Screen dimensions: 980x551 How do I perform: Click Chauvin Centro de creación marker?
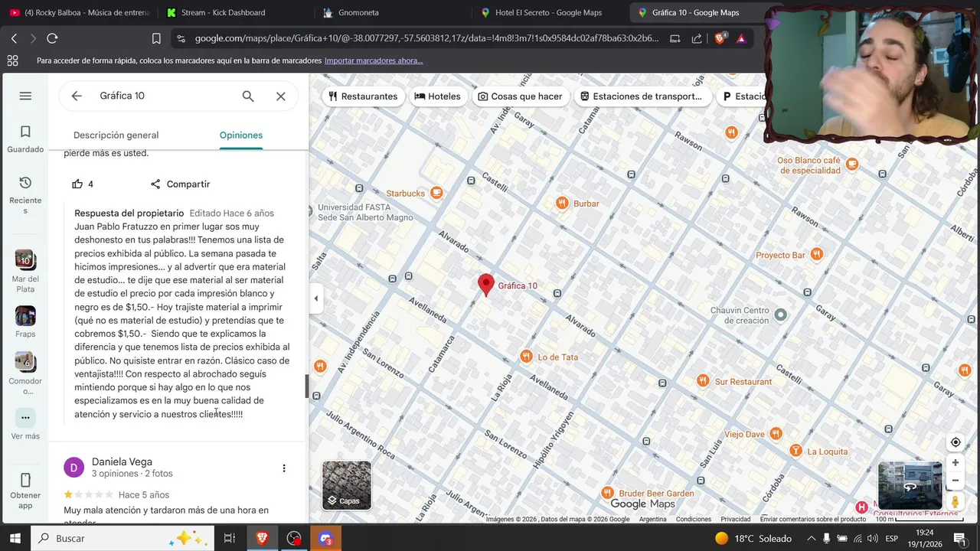tap(780, 315)
